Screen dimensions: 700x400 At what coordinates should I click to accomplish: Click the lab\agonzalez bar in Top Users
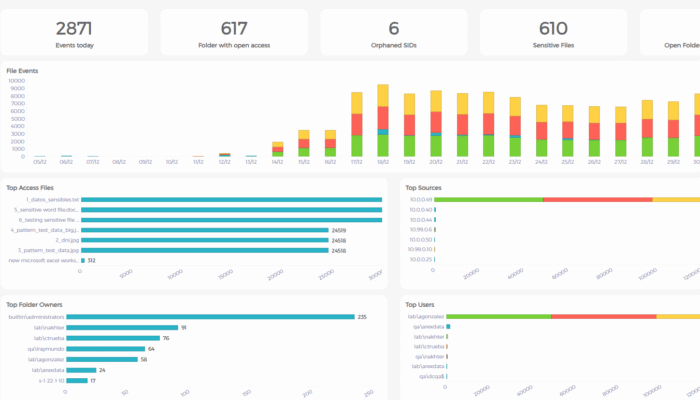tap(573, 317)
